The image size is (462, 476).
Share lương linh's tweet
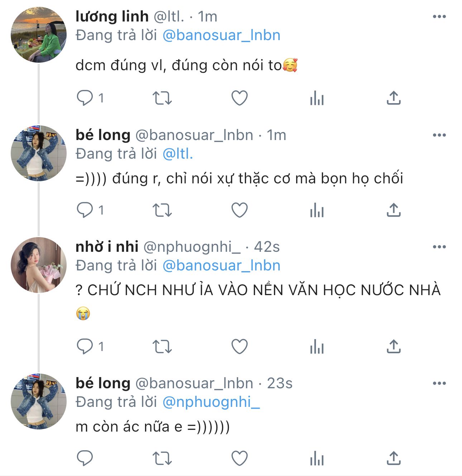click(394, 98)
